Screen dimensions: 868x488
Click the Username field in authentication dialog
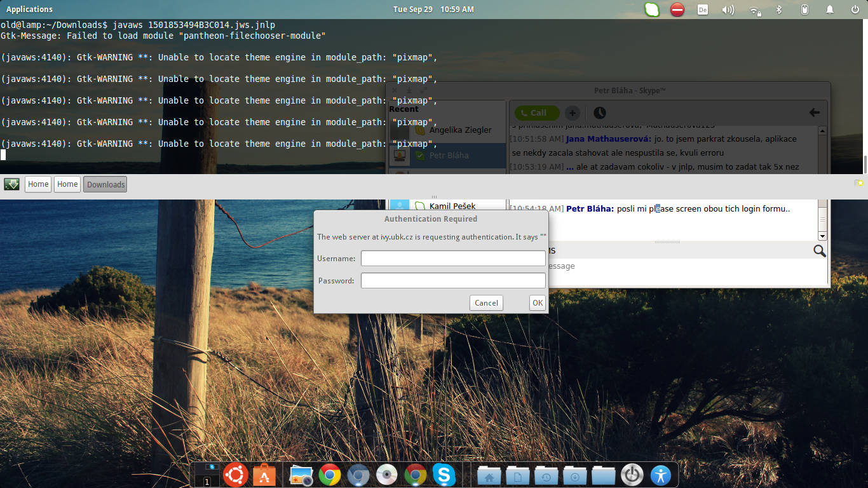click(x=453, y=258)
